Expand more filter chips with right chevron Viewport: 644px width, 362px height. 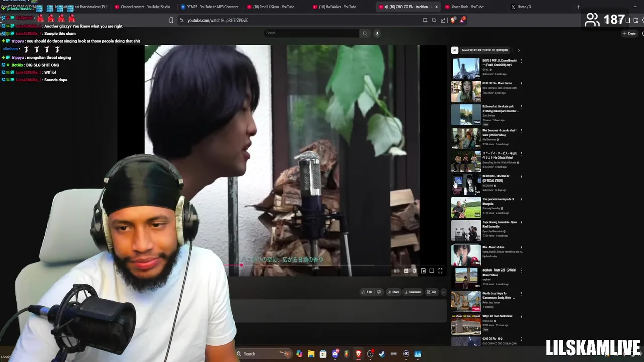(x=519, y=50)
